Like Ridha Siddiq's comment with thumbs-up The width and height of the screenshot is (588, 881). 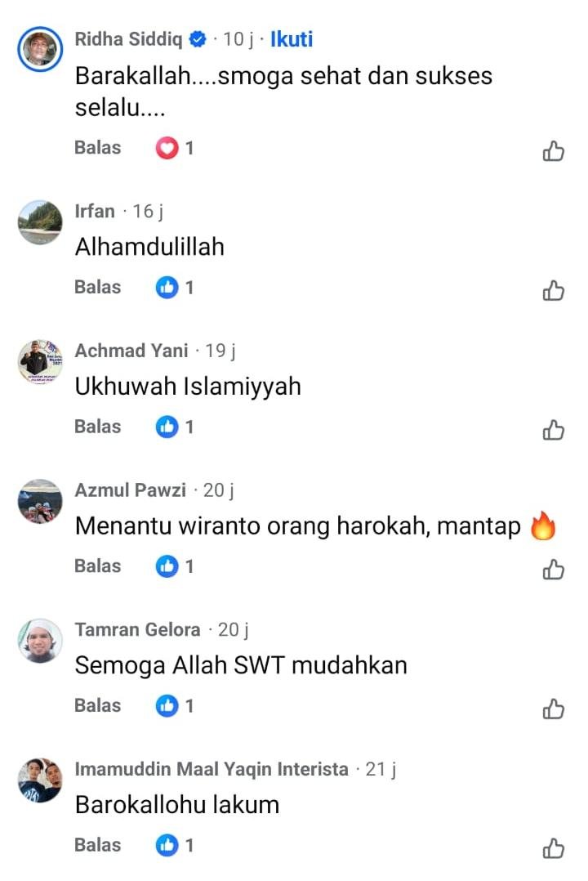[x=553, y=151]
